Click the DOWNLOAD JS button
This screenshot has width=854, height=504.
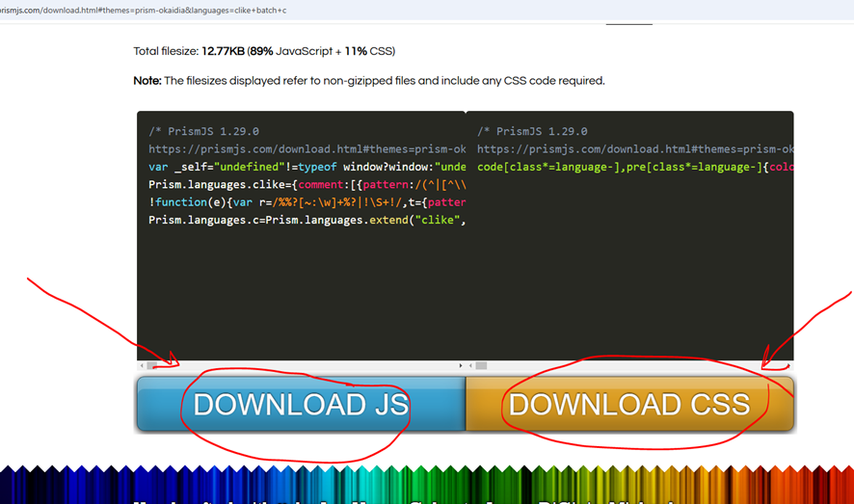pyautogui.click(x=301, y=404)
